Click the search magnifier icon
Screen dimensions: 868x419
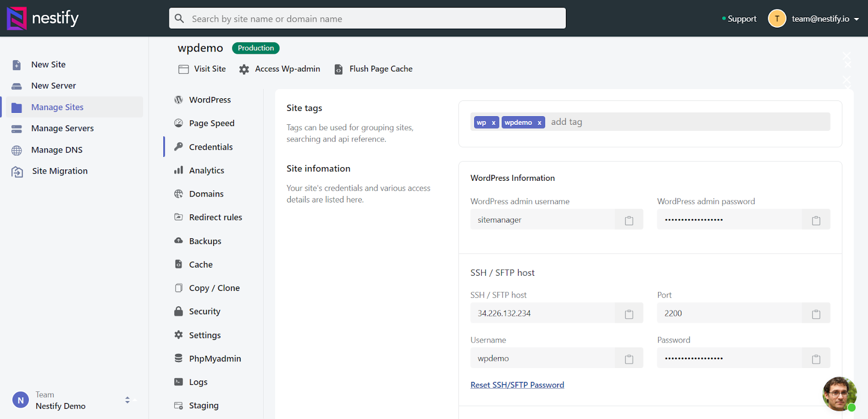pos(180,18)
